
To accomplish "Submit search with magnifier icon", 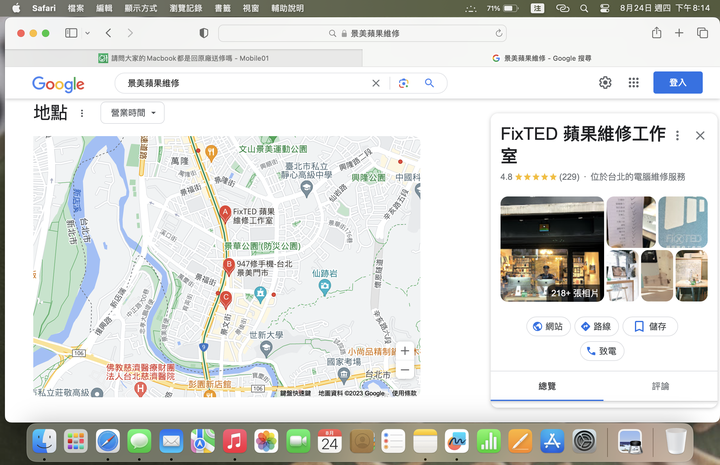I will point(429,83).
